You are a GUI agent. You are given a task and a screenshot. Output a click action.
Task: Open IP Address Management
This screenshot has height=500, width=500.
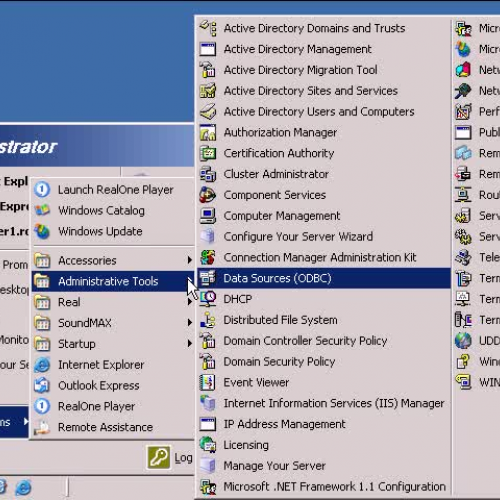coord(284,424)
